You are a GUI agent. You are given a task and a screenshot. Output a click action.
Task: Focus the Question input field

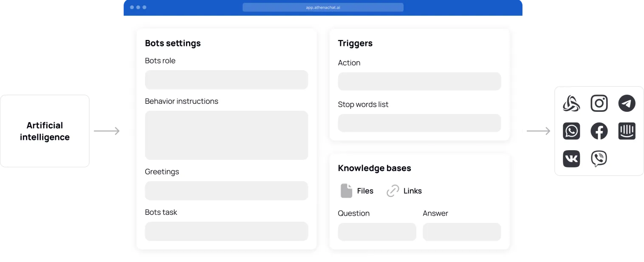[x=377, y=232]
